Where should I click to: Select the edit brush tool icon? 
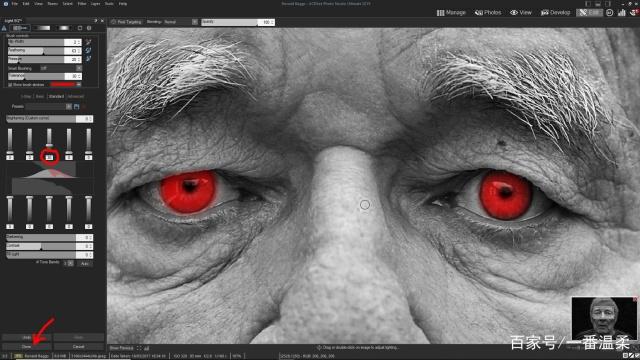(x=4, y=28)
